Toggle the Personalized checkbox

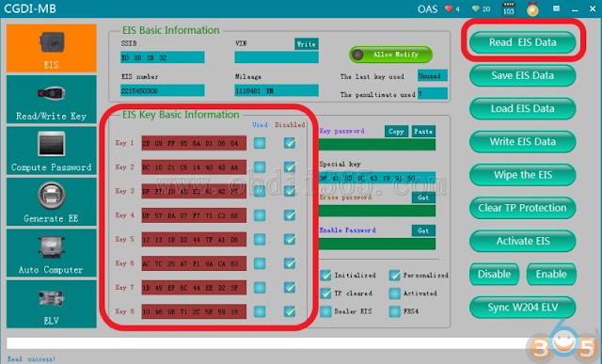click(395, 276)
